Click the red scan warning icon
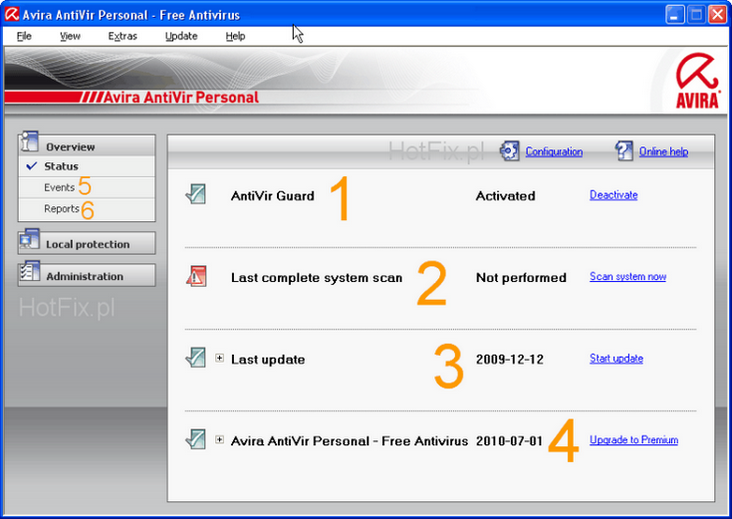The image size is (732, 519). [x=196, y=277]
